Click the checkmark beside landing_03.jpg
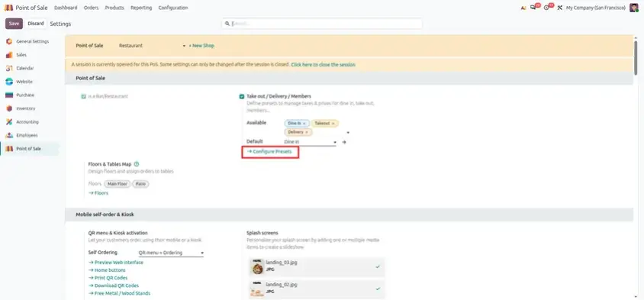 (378, 266)
